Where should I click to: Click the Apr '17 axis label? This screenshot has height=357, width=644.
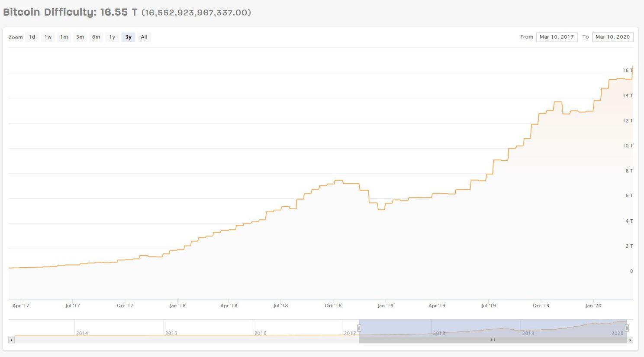[x=21, y=305]
